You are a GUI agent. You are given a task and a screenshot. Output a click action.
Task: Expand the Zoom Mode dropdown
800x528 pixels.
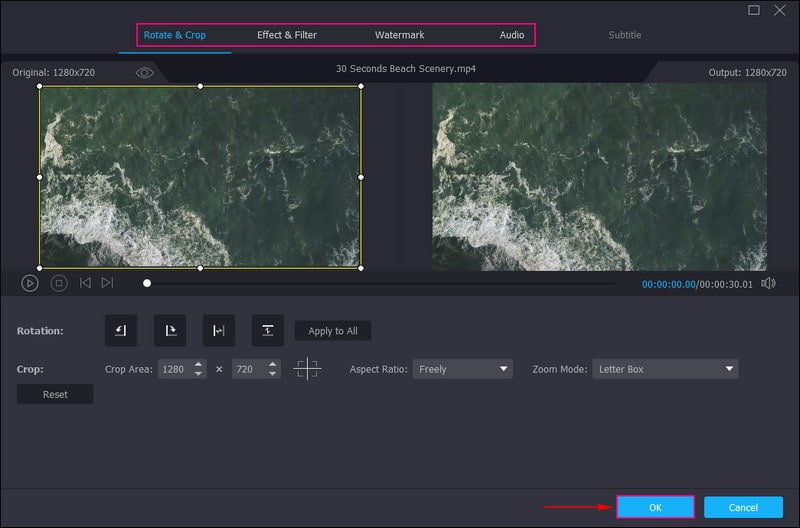665,369
